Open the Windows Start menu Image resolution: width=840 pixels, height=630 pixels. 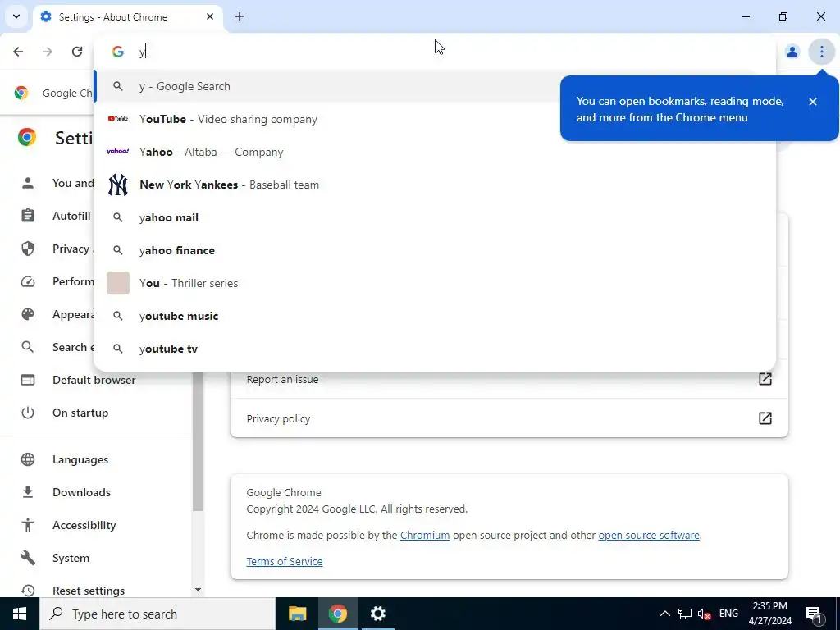point(20,614)
